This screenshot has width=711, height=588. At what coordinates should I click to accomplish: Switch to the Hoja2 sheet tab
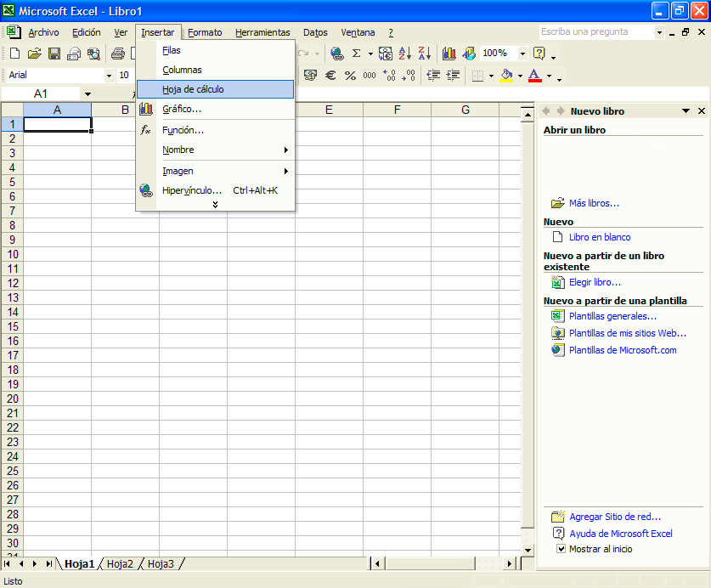click(120, 564)
